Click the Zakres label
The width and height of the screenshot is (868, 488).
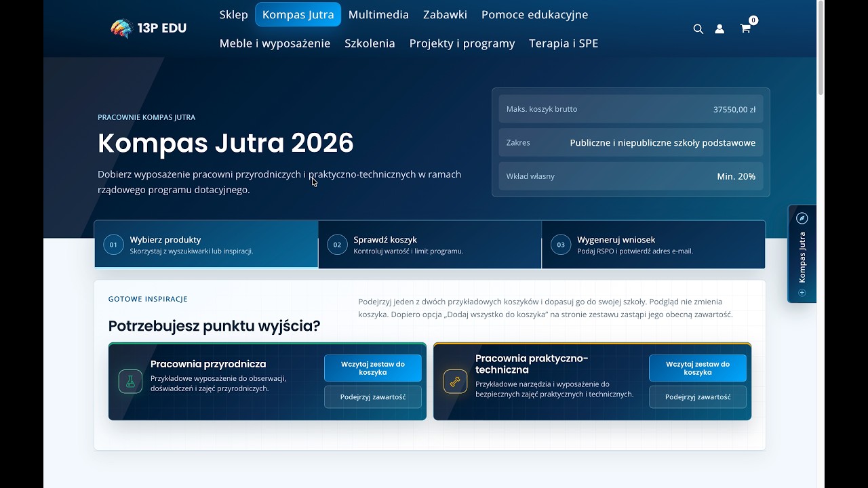click(518, 143)
